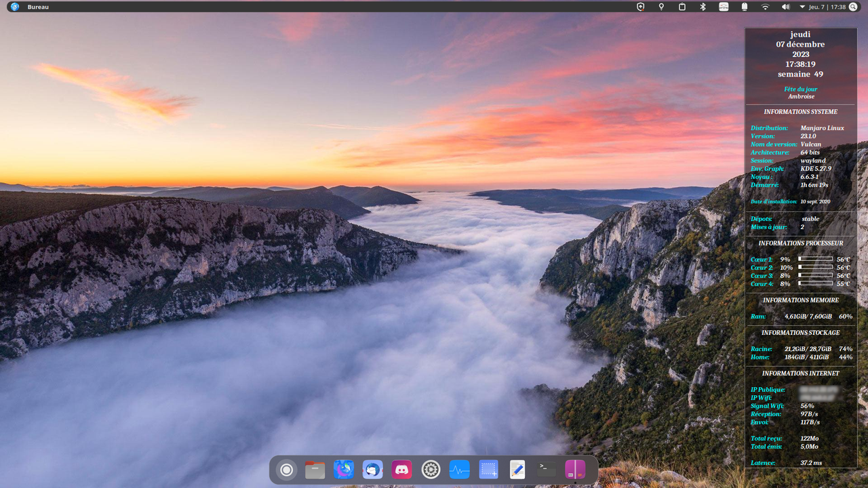Click the Cœur 1 CPU usage gauge

coord(816,259)
